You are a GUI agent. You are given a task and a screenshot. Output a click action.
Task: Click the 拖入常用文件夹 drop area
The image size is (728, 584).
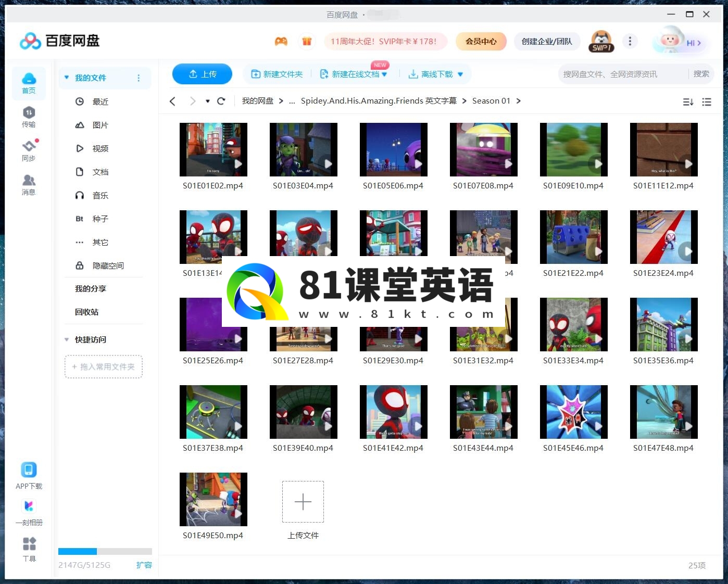pyautogui.click(x=104, y=367)
